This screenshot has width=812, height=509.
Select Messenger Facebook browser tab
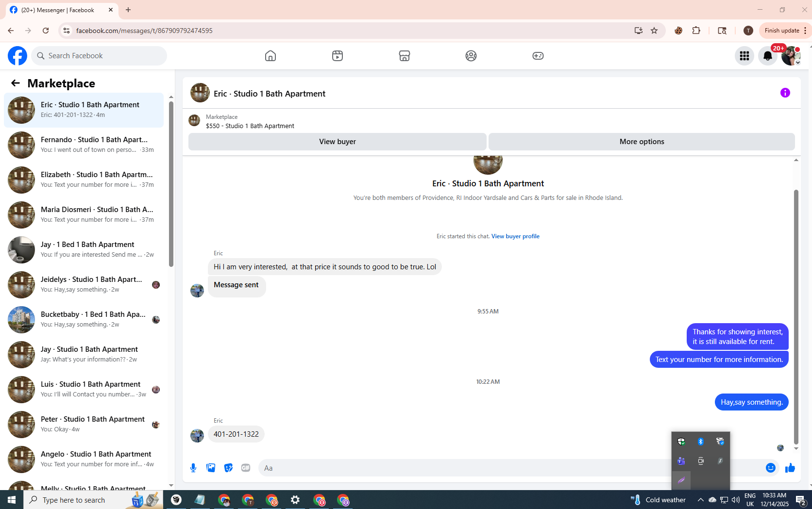pyautogui.click(x=62, y=10)
